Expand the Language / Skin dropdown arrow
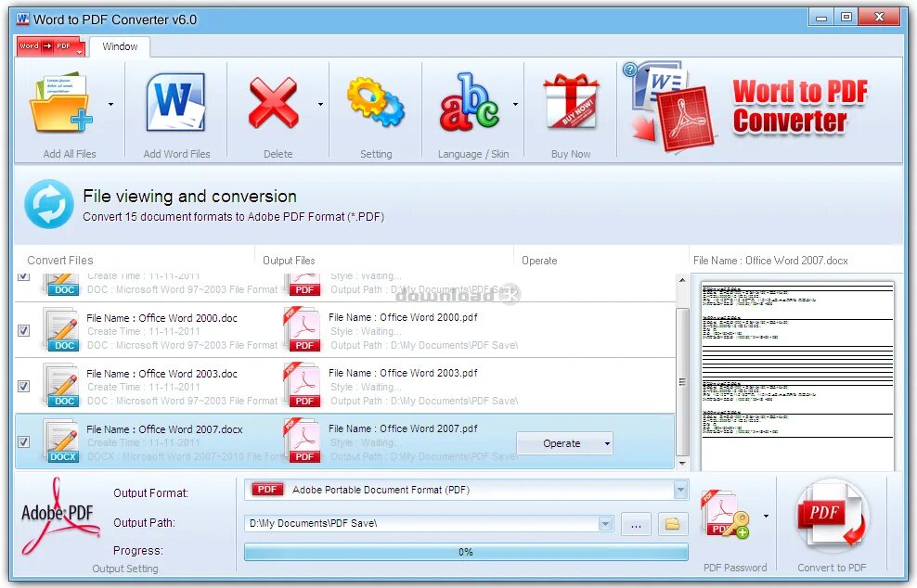Viewport: 917px width, 588px height. tap(515, 105)
